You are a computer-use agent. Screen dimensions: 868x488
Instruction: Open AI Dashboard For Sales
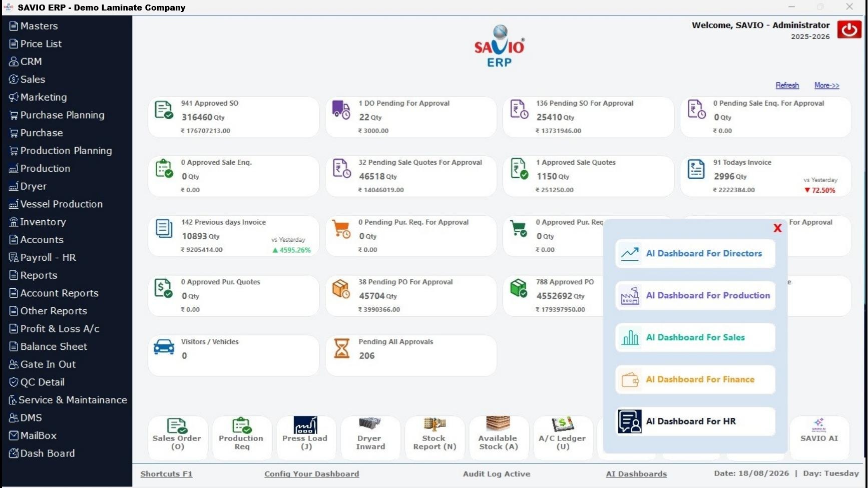point(695,338)
